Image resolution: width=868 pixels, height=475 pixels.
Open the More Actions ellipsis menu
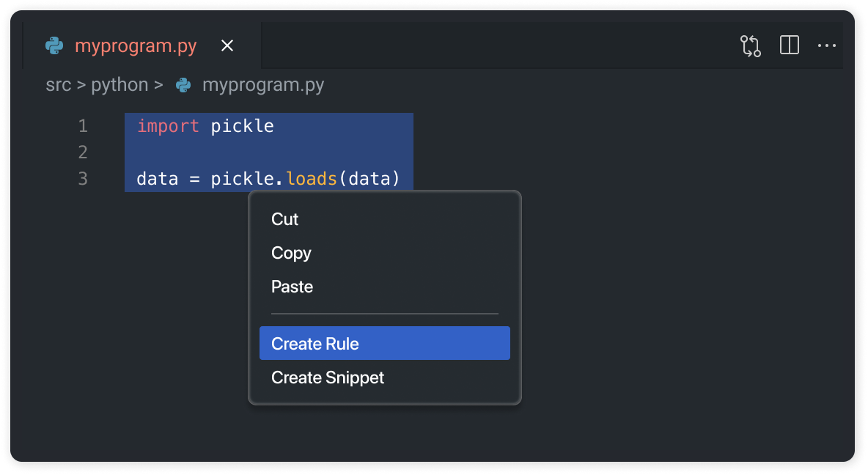tap(826, 45)
